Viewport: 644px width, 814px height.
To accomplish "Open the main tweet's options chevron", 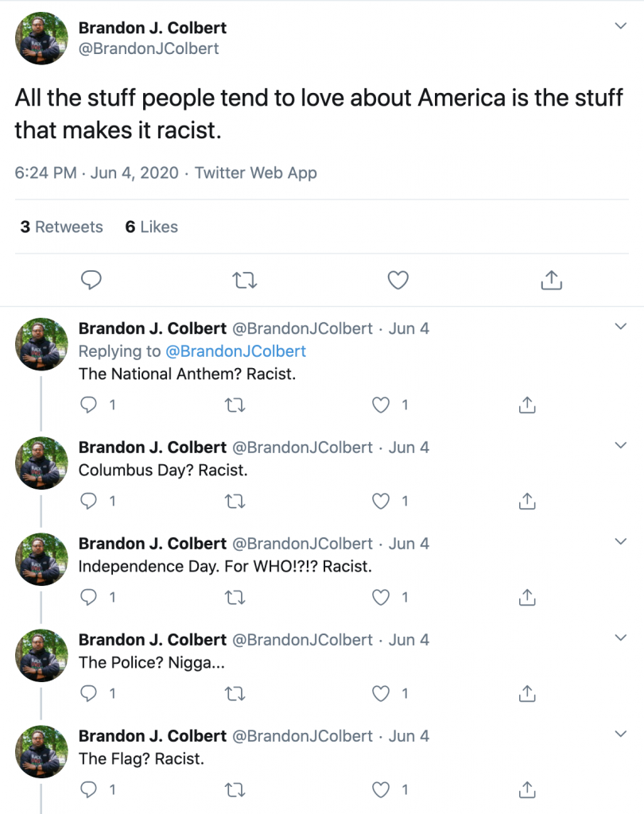I will click(621, 27).
